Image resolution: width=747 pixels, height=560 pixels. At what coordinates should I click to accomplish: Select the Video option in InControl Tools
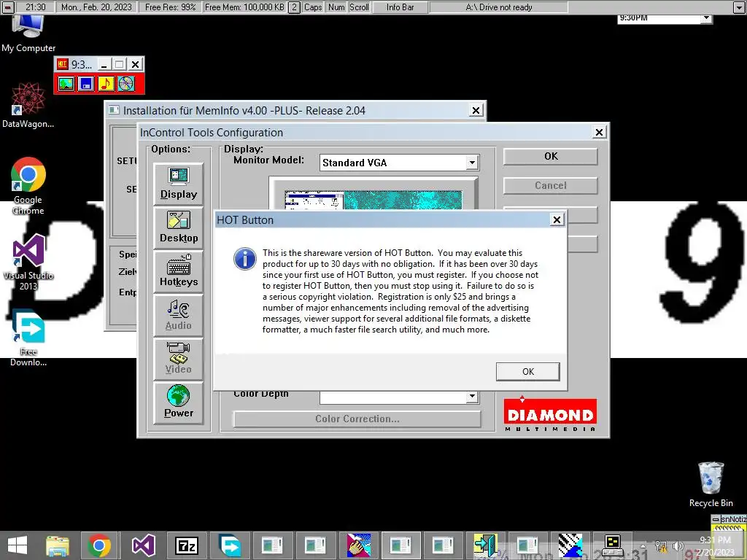pos(179,359)
